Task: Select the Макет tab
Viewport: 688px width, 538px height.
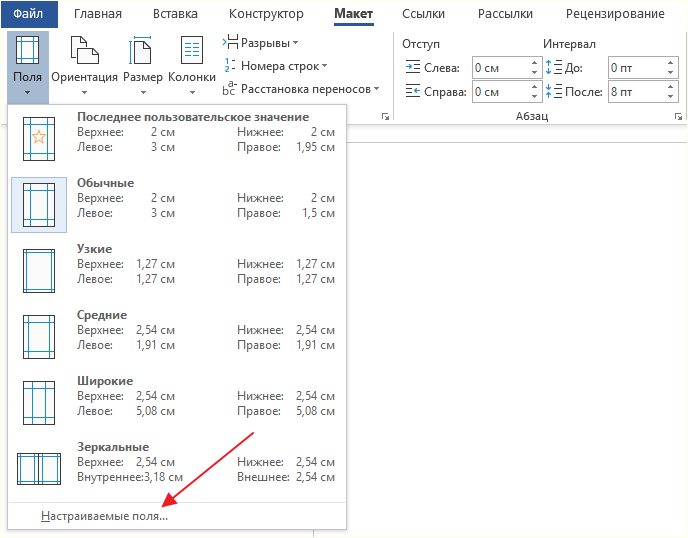Action: coord(353,14)
